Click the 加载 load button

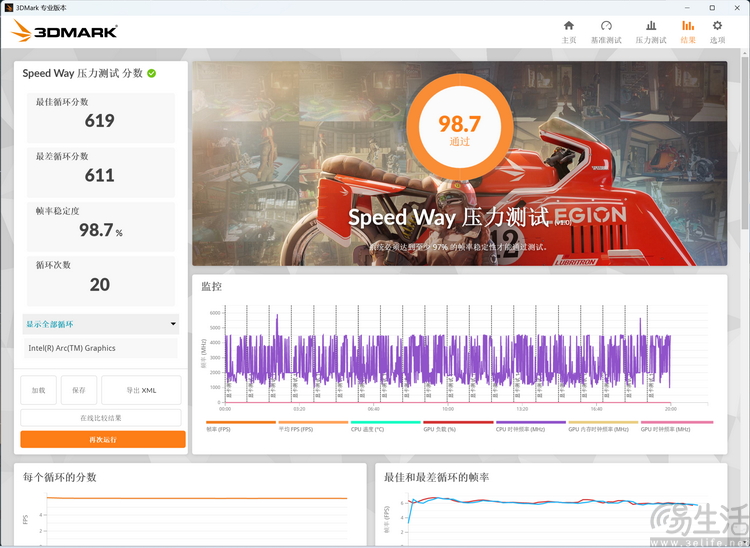click(38, 390)
